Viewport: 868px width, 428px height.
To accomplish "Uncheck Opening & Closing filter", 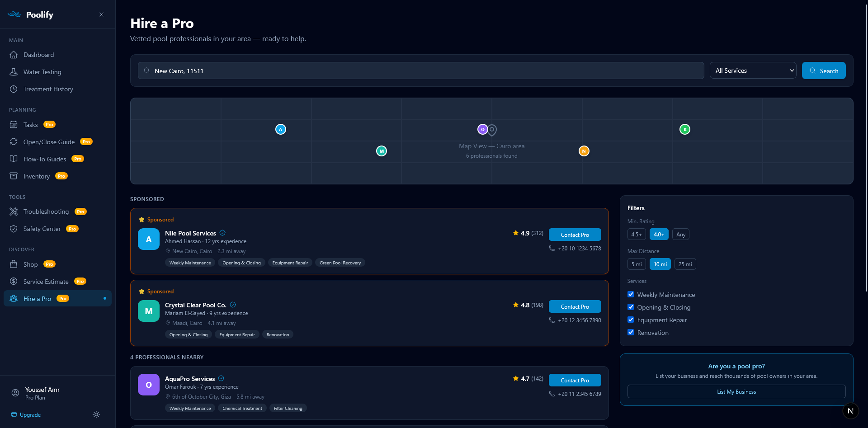I will [631, 307].
